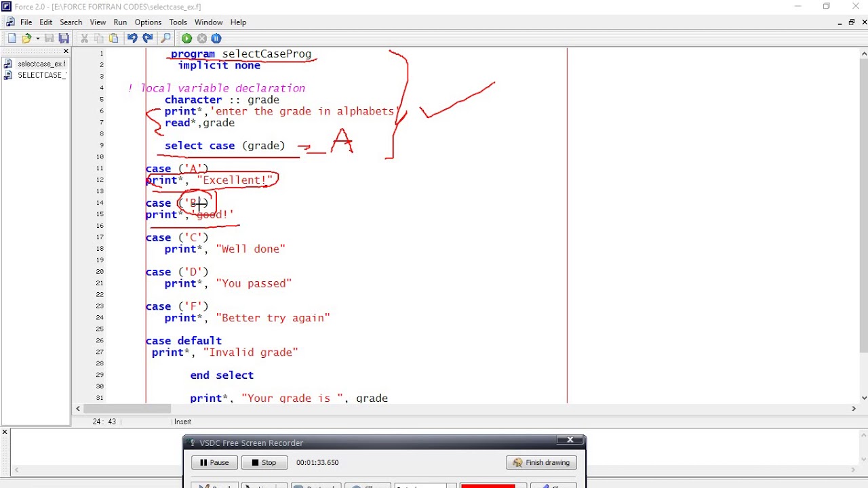Image resolution: width=868 pixels, height=488 pixels.
Task: Open the Tools menu
Action: click(x=178, y=22)
